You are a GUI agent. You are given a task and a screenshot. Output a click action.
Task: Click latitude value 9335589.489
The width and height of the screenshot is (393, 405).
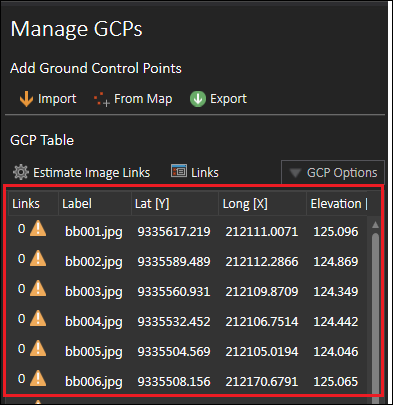(x=174, y=261)
